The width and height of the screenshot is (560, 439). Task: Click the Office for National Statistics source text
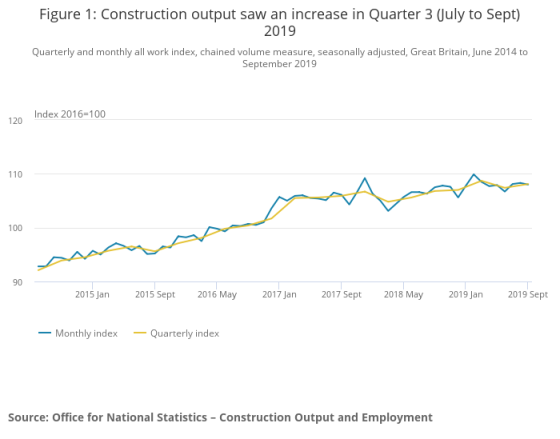click(220, 418)
